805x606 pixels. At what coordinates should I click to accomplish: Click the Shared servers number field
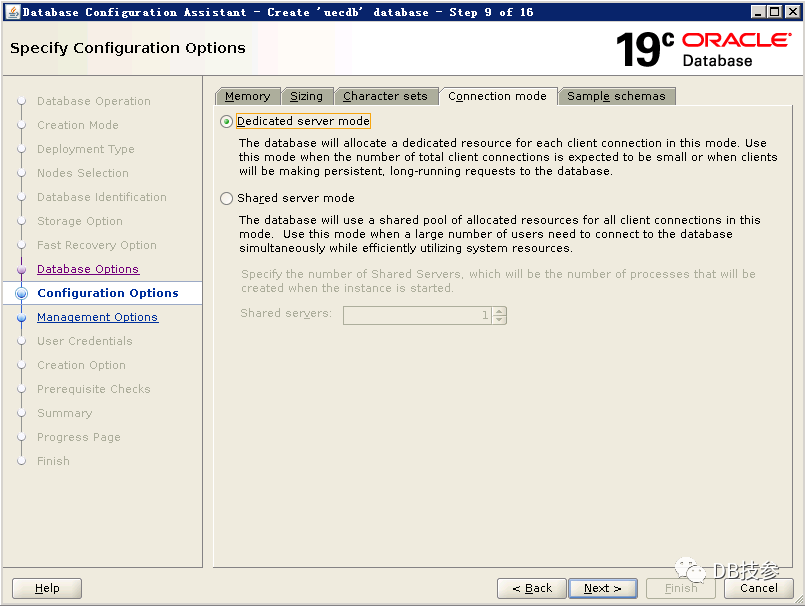(417, 315)
